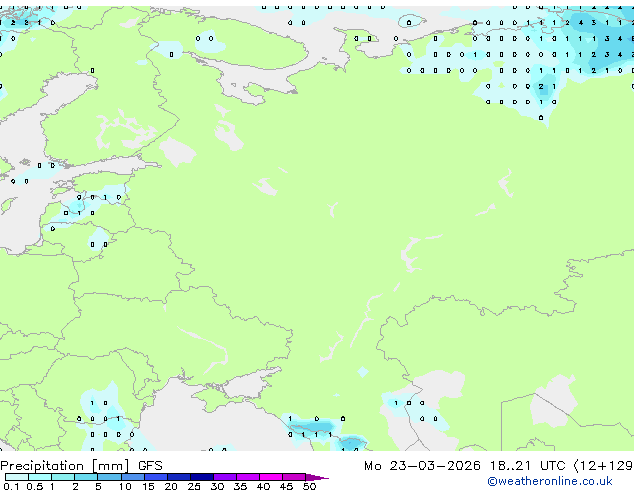Select the 5–10 mm legend color box
The height and width of the screenshot is (490, 634).
(x=109, y=477)
